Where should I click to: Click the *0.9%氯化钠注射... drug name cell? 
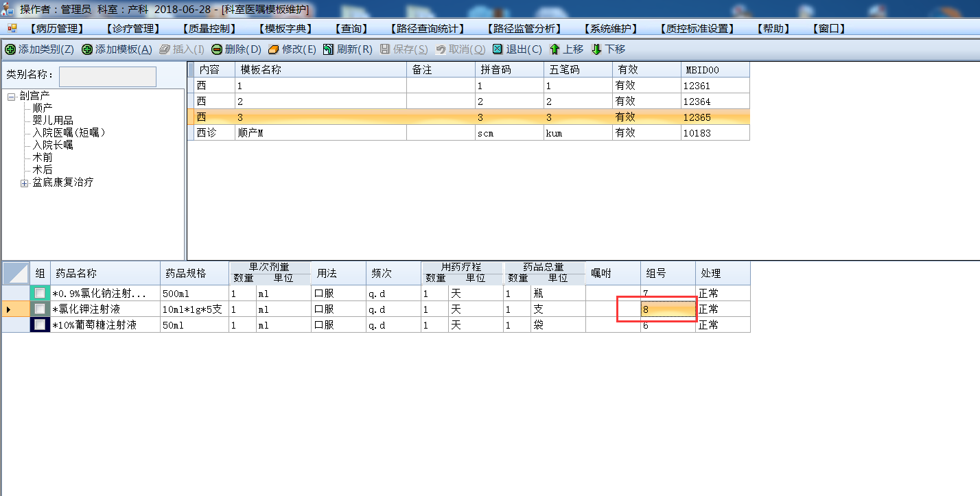point(105,294)
